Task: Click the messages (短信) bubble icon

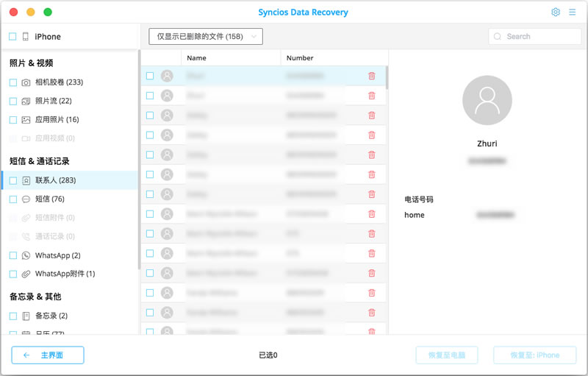Action: click(x=26, y=199)
